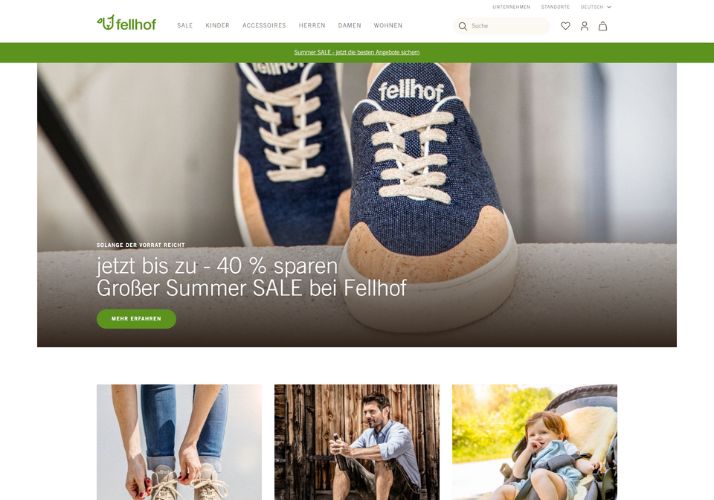
Task: Click the Fellhof logo in header
Action: pos(127,23)
